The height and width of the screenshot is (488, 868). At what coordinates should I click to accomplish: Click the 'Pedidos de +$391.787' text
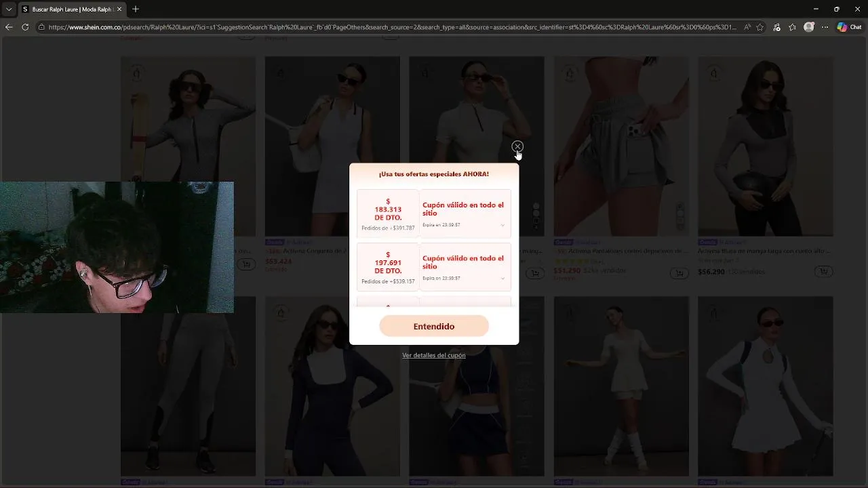tap(388, 228)
